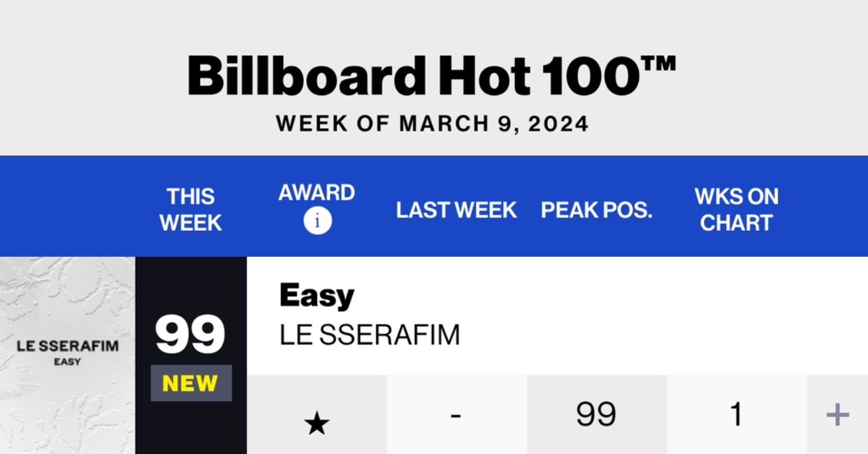Screen dimensions: 868x454
Task: Select the LAST WEEK column header
Action: click(x=456, y=210)
